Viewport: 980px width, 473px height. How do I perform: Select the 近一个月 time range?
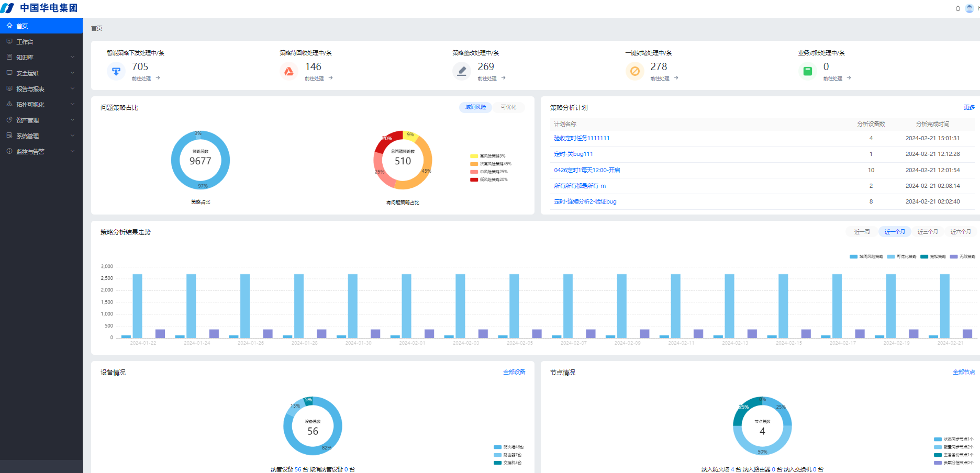[x=895, y=232]
